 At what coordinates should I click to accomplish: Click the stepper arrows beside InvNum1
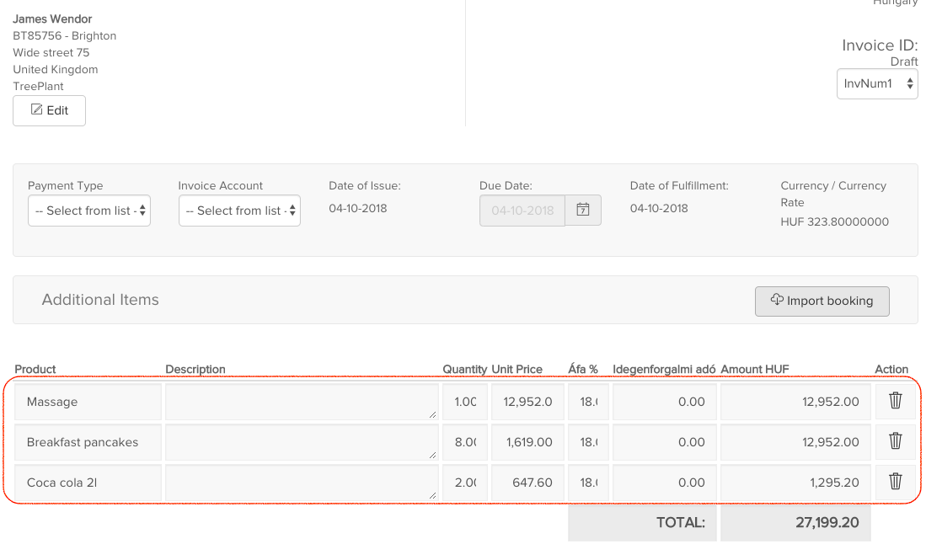(x=910, y=83)
